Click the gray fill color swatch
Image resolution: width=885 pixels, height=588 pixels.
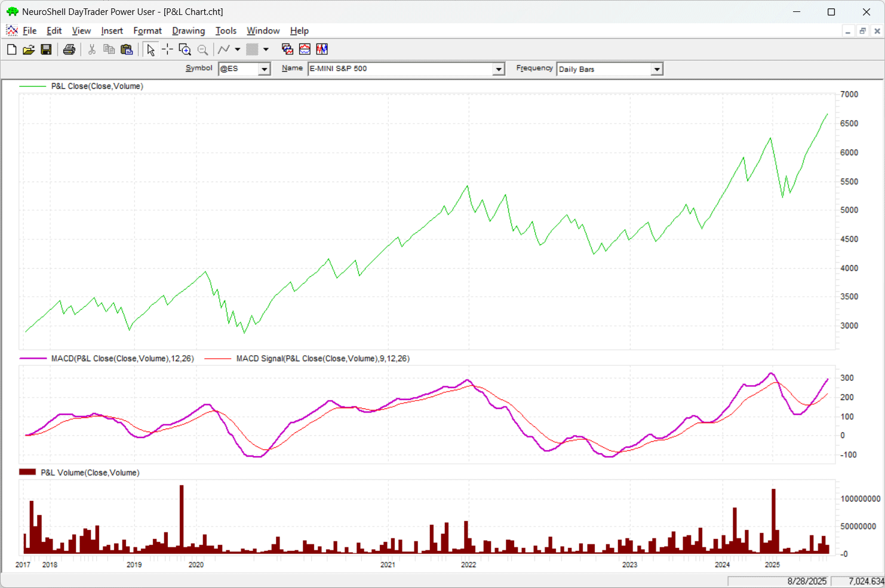pyautogui.click(x=253, y=50)
